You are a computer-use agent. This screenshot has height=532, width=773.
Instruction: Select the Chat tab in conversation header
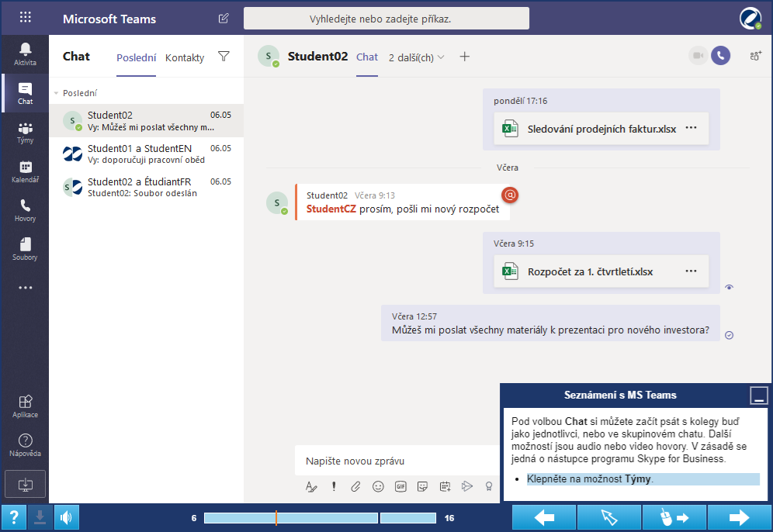pyautogui.click(x=367, y=57)
